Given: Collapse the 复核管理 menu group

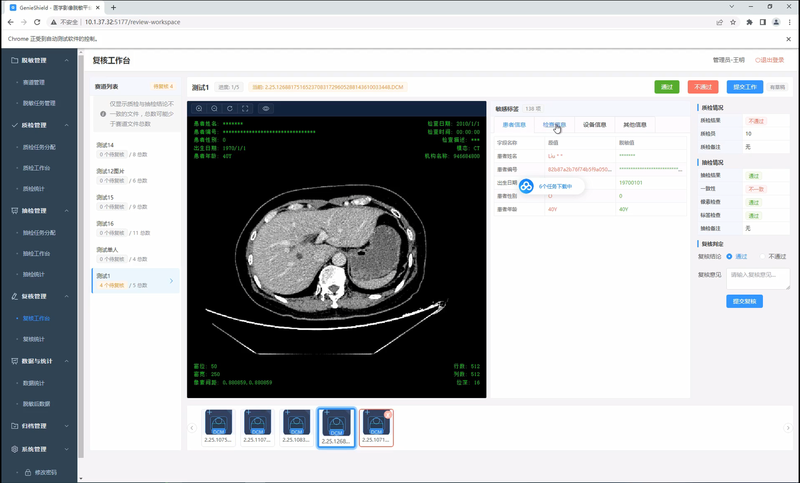Looking at the screenshot, I should (x=66, y=296).
